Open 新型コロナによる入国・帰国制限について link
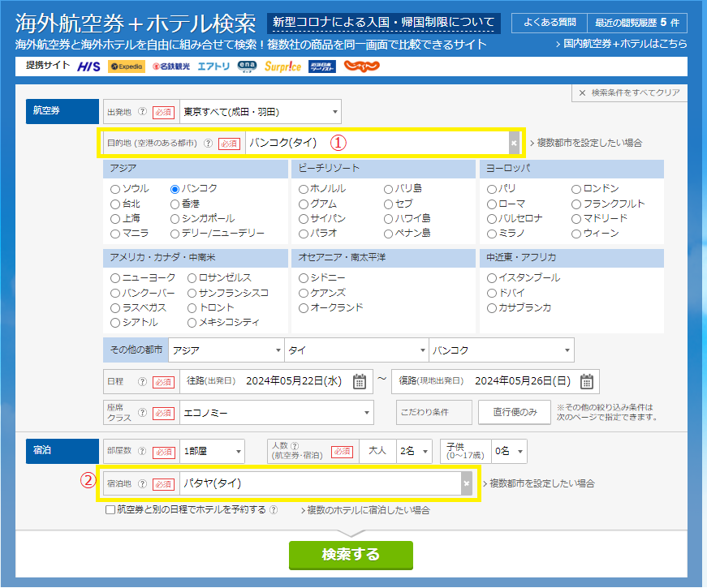This screenshot has width=707, height=588. [x=384, y=23]
